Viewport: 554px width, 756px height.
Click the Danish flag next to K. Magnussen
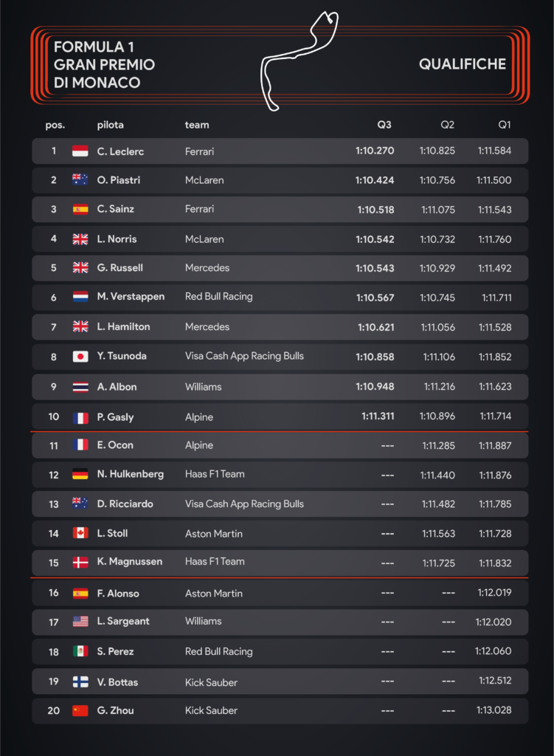click(x=80, y=563)
